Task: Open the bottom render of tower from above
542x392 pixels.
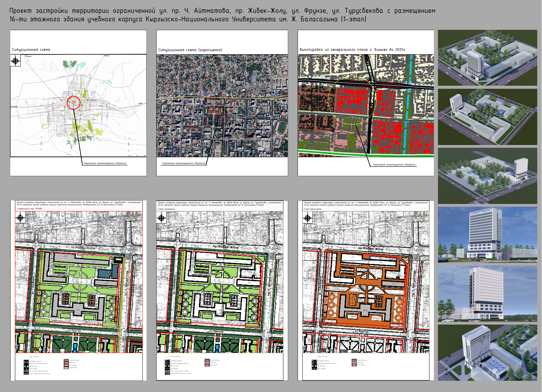Action: click(x=487, y=352)
